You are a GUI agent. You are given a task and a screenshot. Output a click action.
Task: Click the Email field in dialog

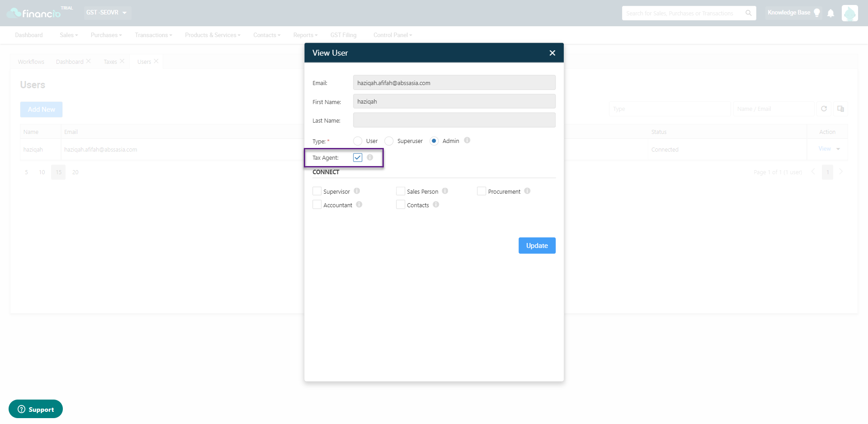click(x=454, y=83)
